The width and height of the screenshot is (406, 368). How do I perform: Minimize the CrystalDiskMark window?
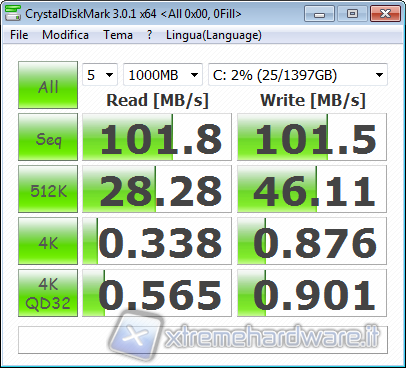click(319, 14)
